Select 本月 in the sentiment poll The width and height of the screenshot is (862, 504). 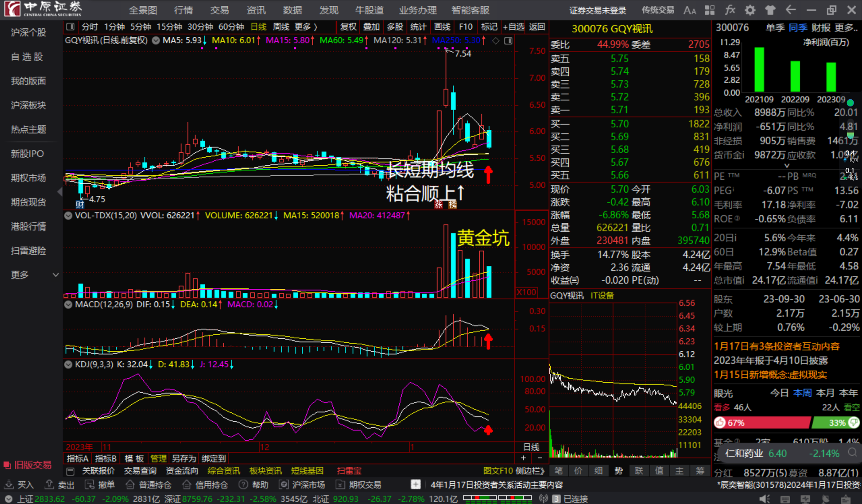click(825, 393)
